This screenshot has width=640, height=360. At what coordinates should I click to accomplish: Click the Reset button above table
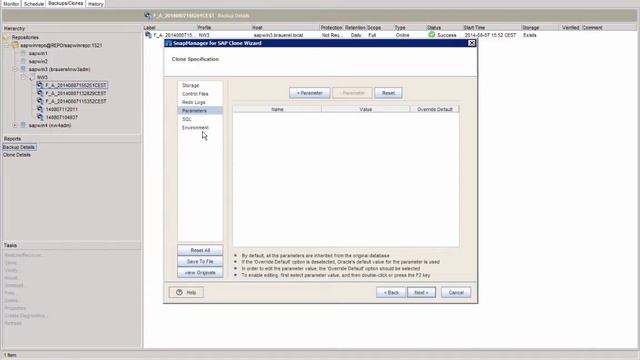(388, 93)
